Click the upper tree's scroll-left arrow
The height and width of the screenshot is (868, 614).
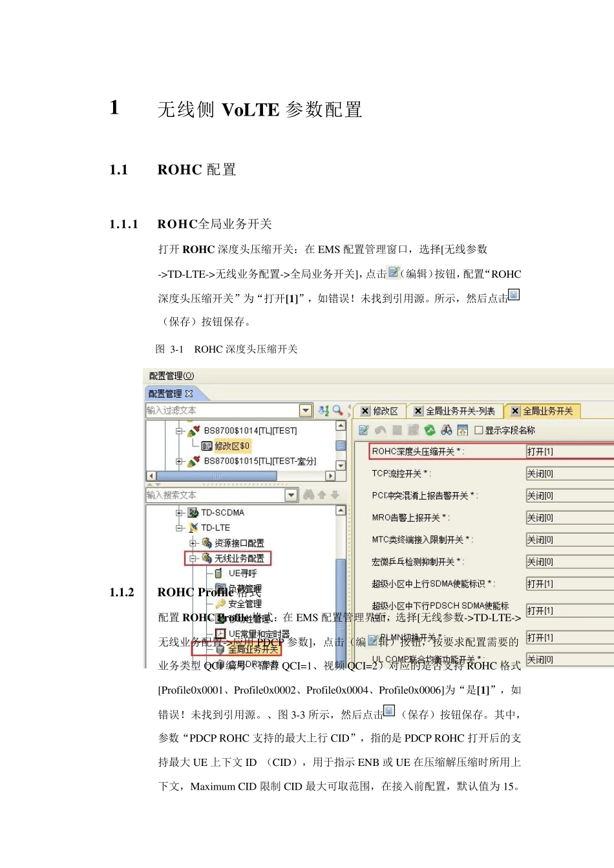152,476
